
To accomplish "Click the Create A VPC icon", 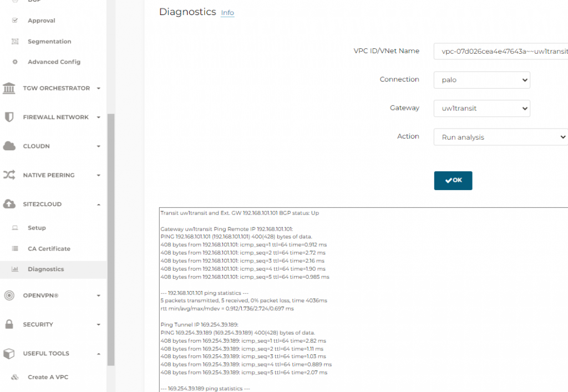I will pyautogui.click(x=15, y=377).
